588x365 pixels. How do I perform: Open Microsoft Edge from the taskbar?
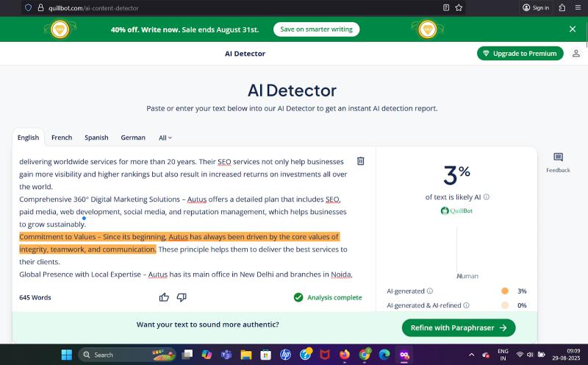(384, 355)
